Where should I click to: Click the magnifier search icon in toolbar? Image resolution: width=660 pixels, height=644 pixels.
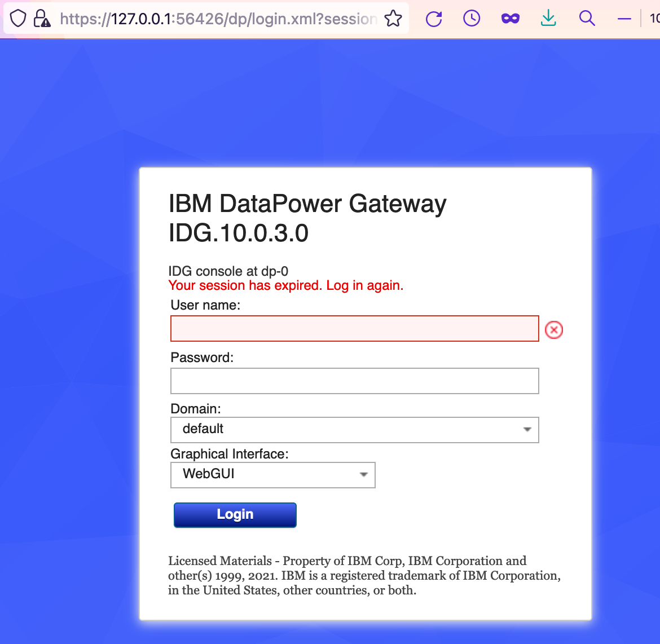tap(587, 19)
